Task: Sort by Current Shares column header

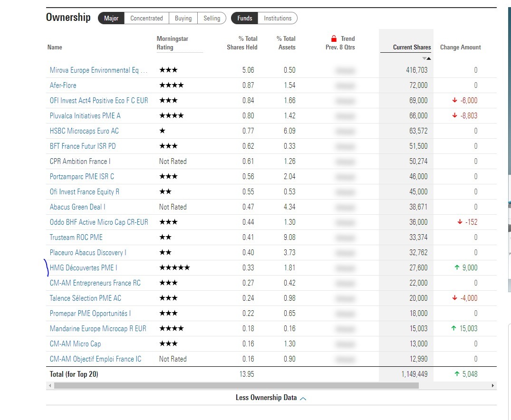Action: tap(412, 47)
